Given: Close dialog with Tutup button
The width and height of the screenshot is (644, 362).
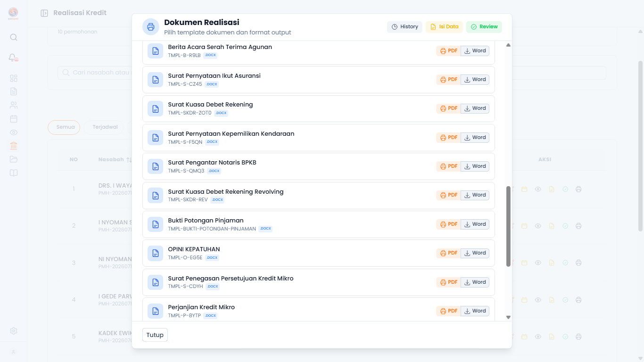Looking at the screenshot, I should (x=155, y=335).
